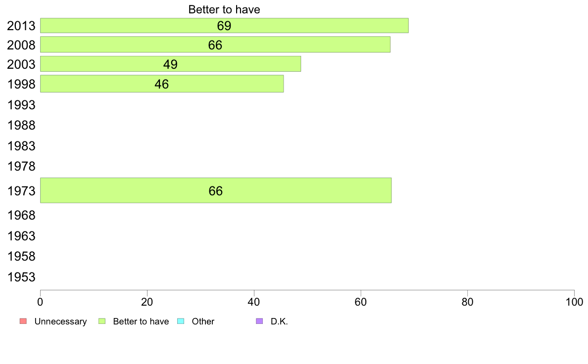
Task: Click the 80 tick label on x-axis
Action: click(467, 301)
